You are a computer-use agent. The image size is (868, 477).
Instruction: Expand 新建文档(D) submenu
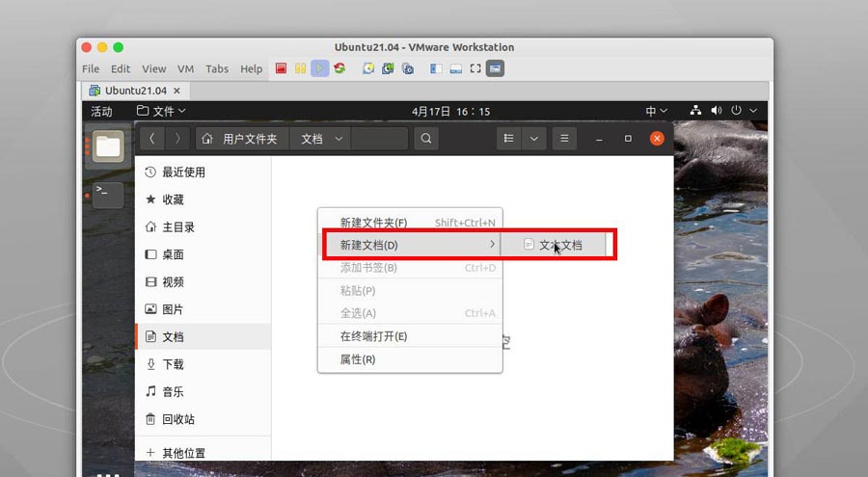click(410, 245)
